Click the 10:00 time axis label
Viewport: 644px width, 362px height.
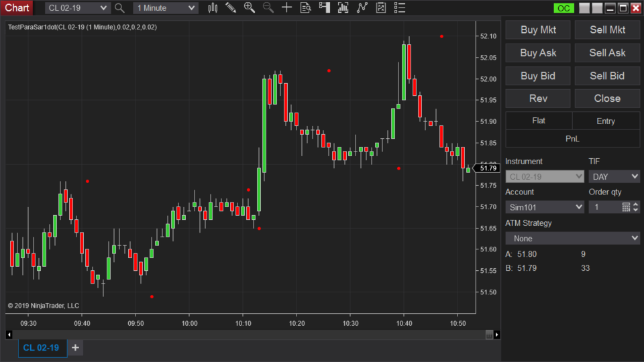[x=189, y=323]
